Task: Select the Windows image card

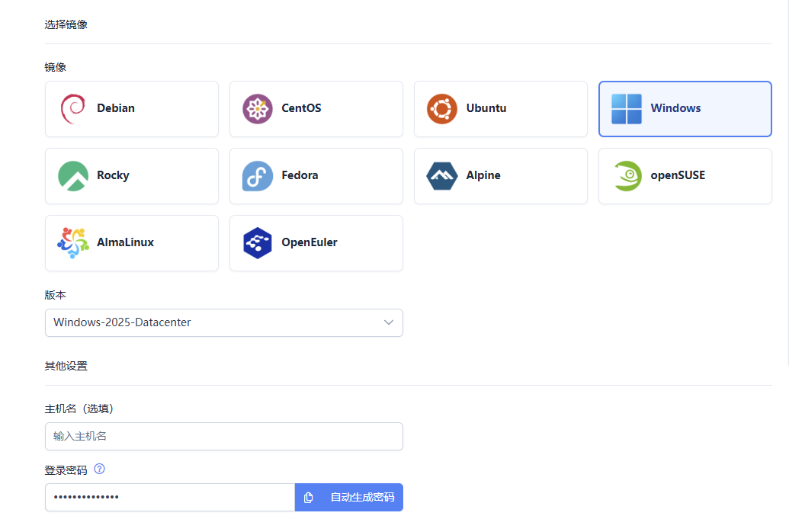Action: tap(685, 109)
